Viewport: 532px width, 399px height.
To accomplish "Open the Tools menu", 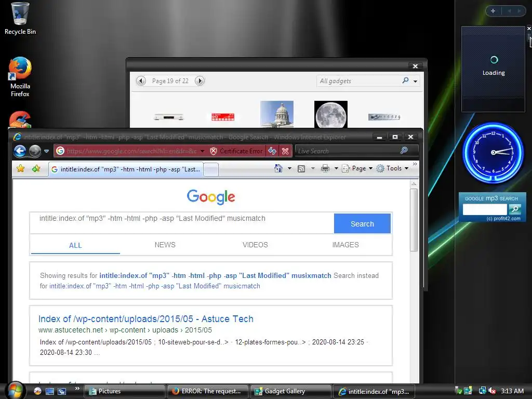I will pyautogui.click(x=393, y=168).
